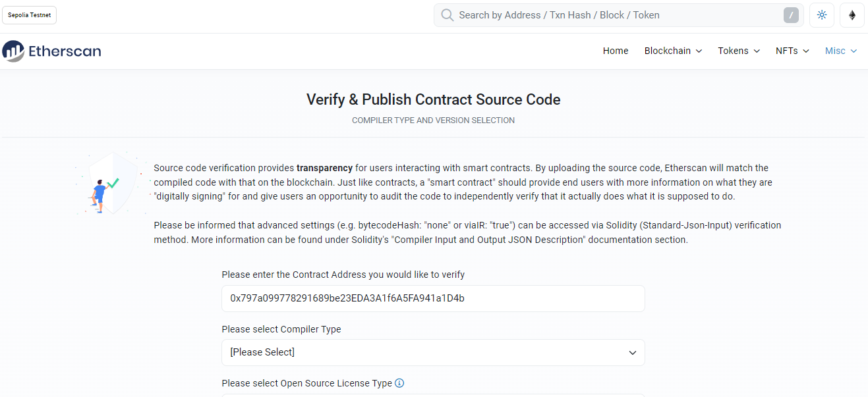Click the license type info icon
Screen dimensions: 868x397
point(399,383)
